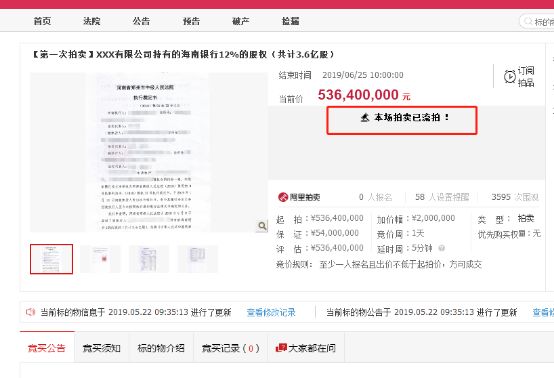The height and width of the screenshot is (378, 554).
Task: Click the starting price ¥536,400,000
Action: pyautogui.click(x=337, y=218)
